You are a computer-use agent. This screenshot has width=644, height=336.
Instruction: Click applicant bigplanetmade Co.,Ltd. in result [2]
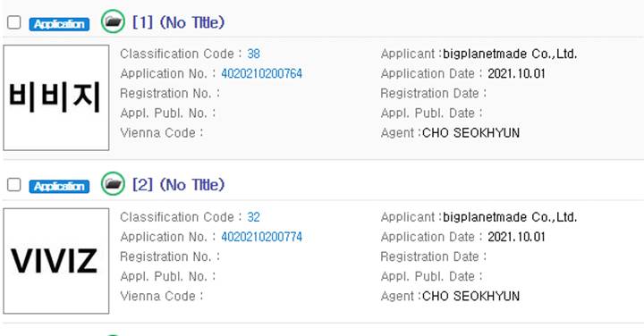point(510,217)
